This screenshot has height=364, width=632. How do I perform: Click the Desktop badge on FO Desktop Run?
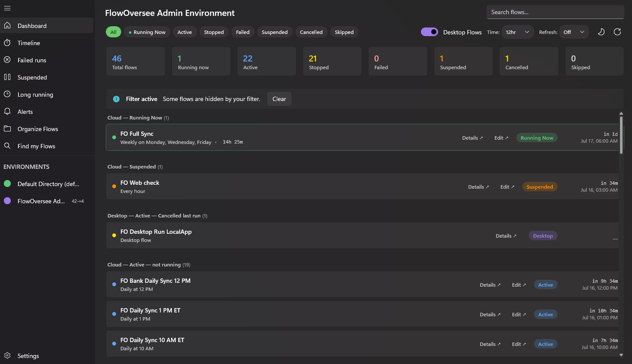[543, 236]
